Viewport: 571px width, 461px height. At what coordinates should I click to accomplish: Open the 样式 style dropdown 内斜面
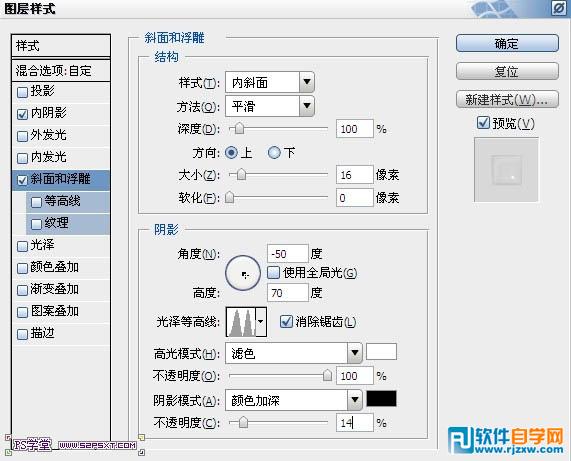pos(270,82)
